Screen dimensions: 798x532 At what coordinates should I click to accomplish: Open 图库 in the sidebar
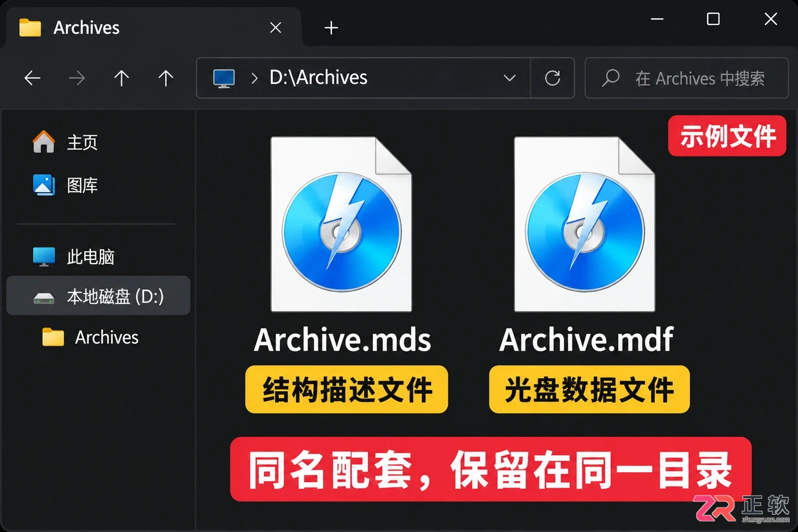[x=99, y=185]
